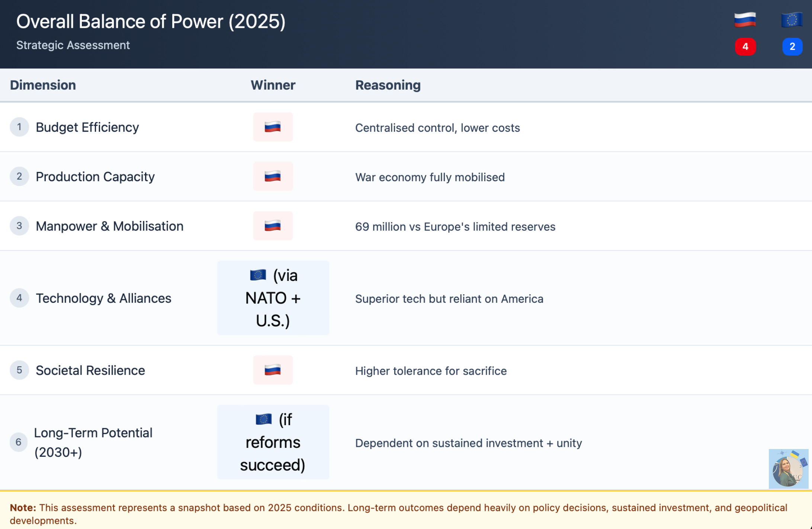Click the Reasoning column header
The image size is (812, 529).
pyautogui.click(x=388, y=85)
